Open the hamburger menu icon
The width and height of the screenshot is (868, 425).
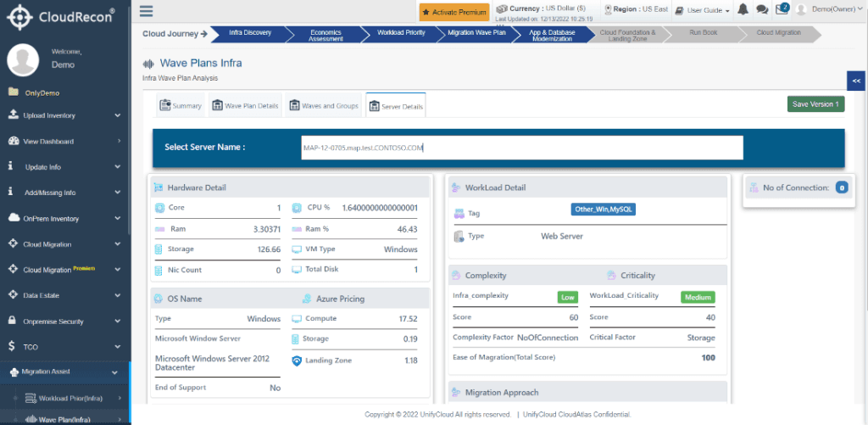[146, 11]
